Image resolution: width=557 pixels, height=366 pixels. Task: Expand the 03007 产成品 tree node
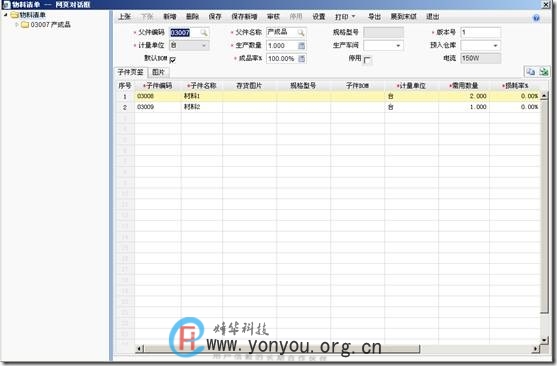pyautogui.click(x=16, y=25)
